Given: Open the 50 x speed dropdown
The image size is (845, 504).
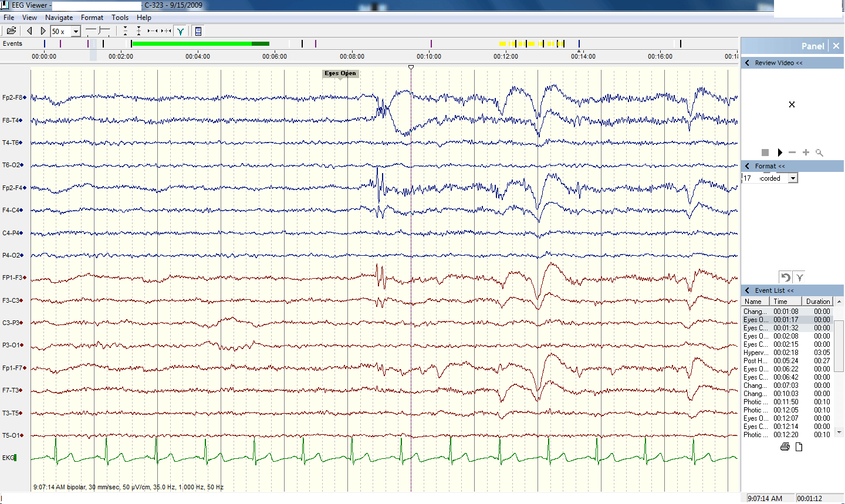Looking at the screenshot, I should 76,32.
